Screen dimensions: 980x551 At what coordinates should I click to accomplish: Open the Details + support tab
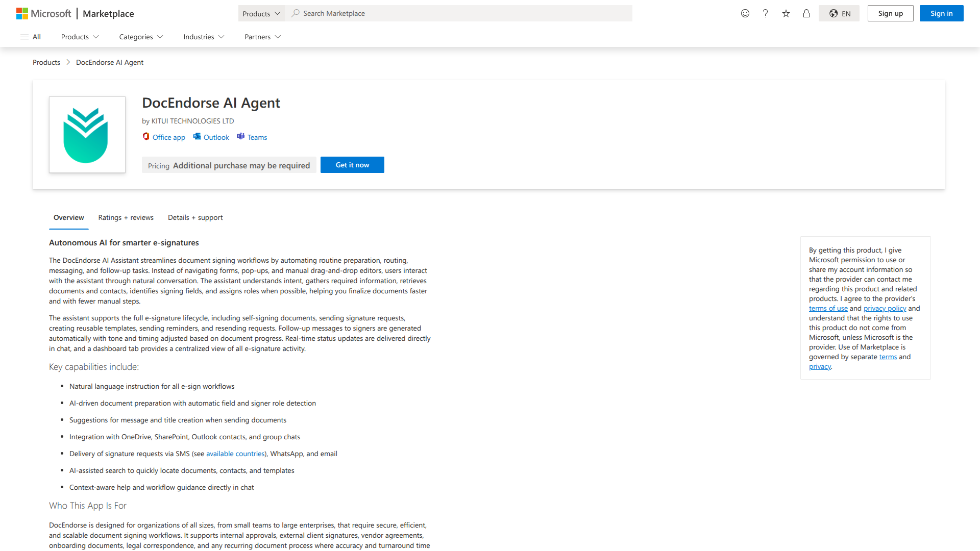[x=195, y=217]
